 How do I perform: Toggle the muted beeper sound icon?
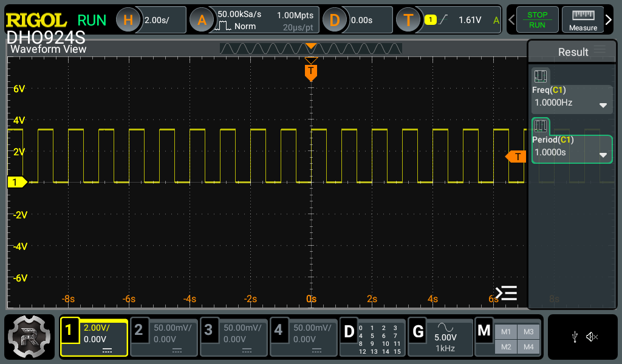coord(592,337)
